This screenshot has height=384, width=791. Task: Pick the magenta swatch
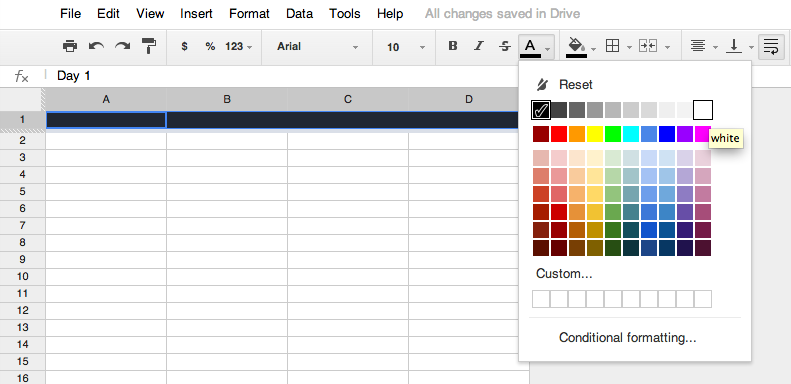703,134
